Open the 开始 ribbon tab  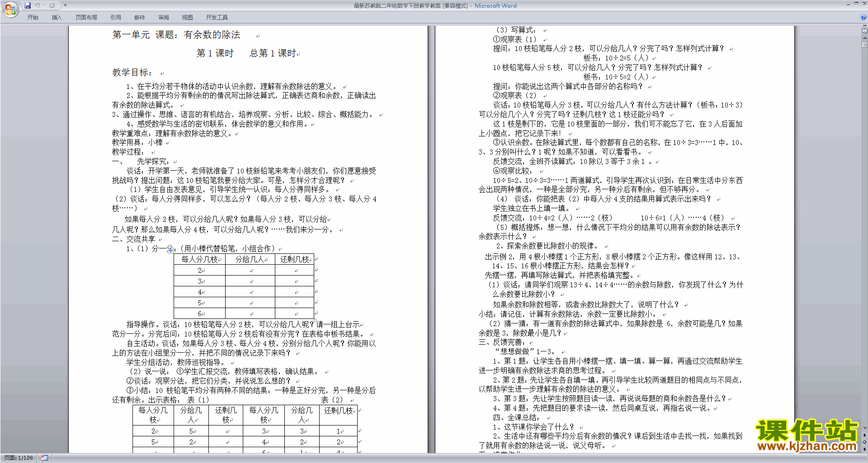(x=33, y=18)
